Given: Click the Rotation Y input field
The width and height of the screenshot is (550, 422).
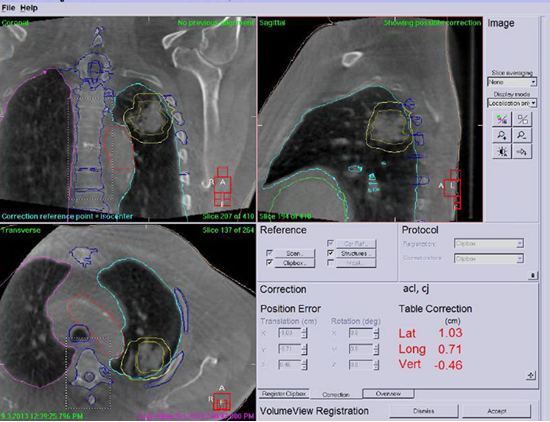Looking at the screenshot, I should (361, 349).
